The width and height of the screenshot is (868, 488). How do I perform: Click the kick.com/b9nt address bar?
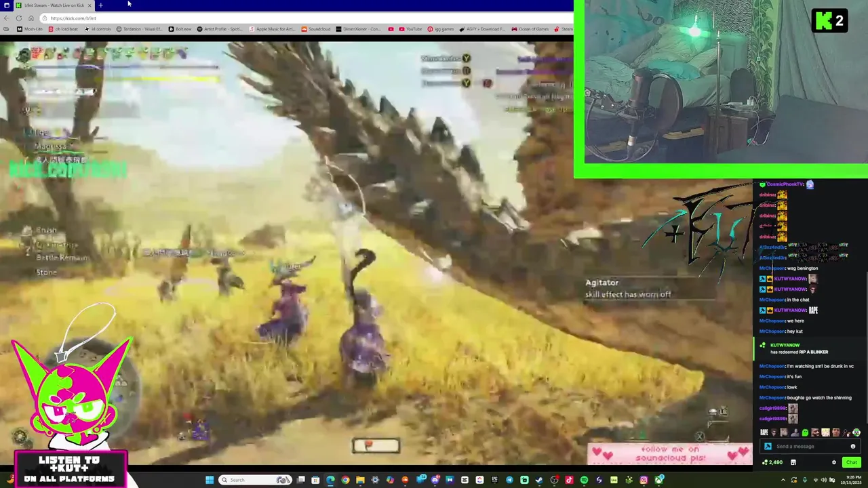pos(305,18)
